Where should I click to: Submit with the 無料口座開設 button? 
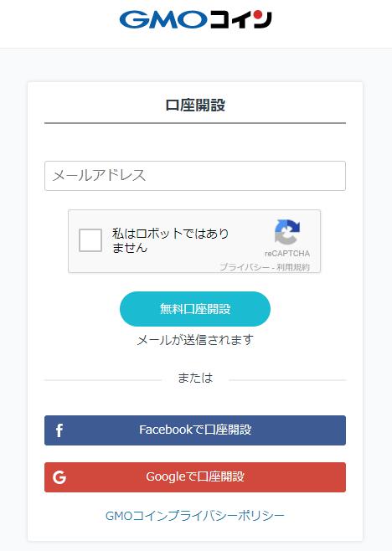point(195,309)
